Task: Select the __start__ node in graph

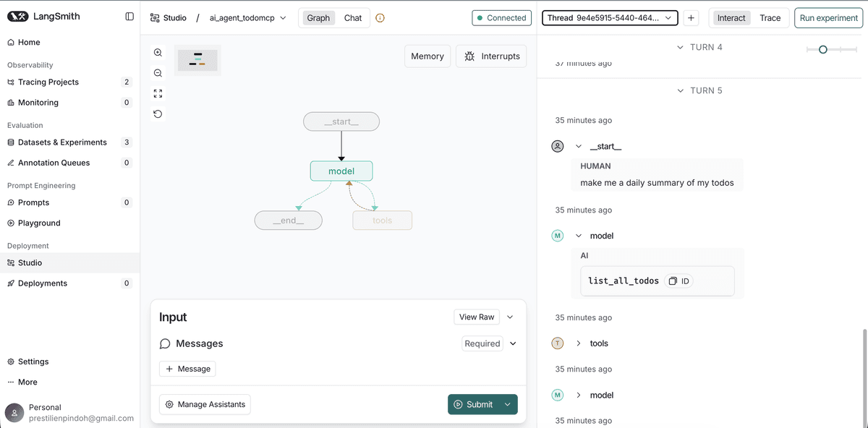Action: pyautogui.click(x=341, y=121)
